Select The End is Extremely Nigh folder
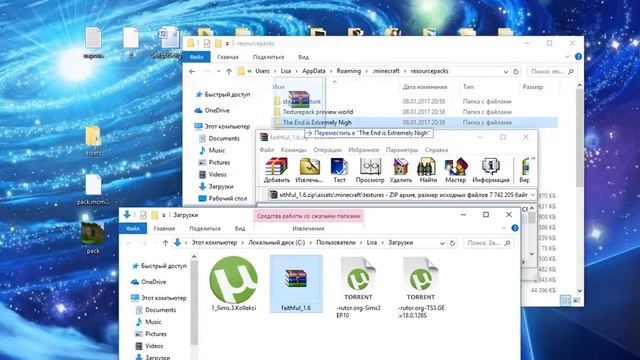 coord(414,122)
